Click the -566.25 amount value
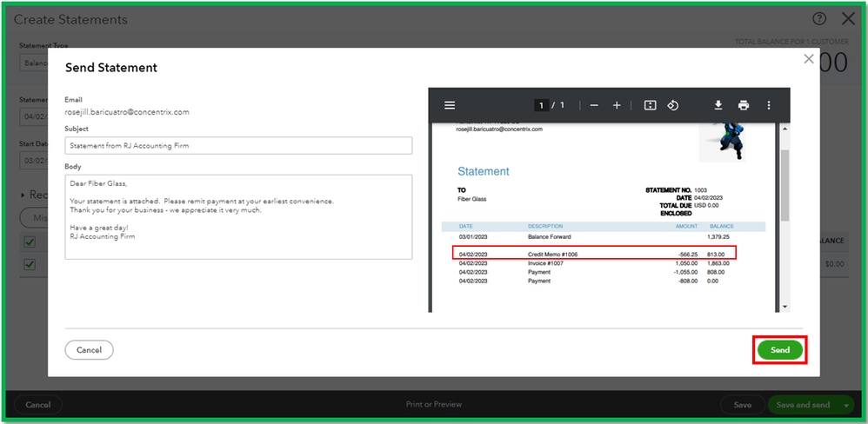 [688, 255]
